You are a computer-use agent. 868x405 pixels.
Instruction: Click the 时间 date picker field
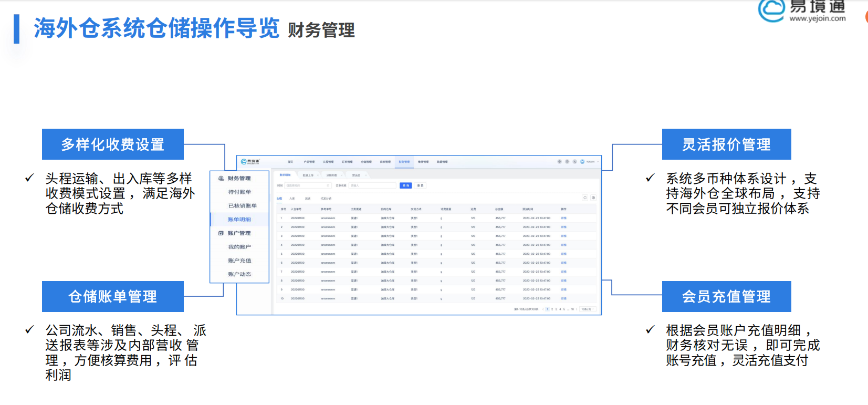tap(308, 185)
